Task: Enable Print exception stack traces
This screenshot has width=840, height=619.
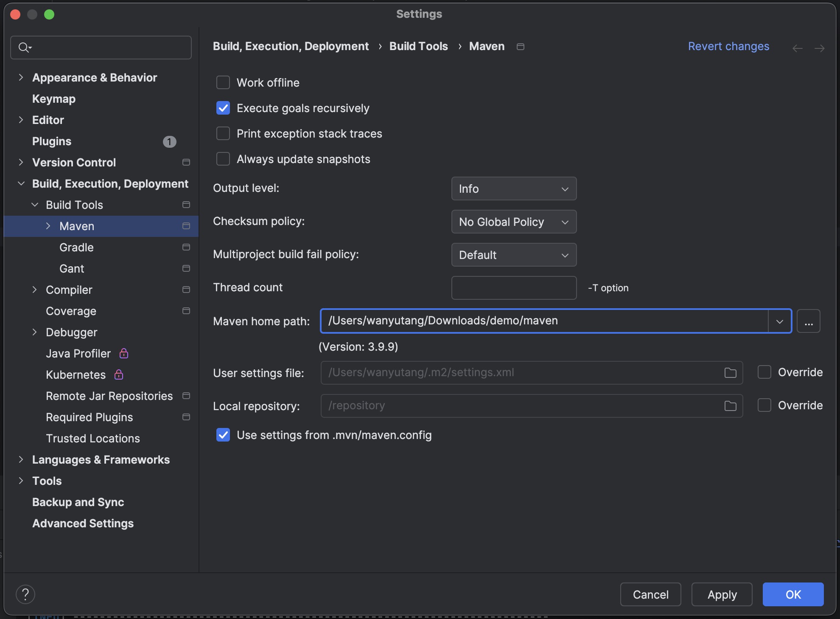Action: point(223,133)
